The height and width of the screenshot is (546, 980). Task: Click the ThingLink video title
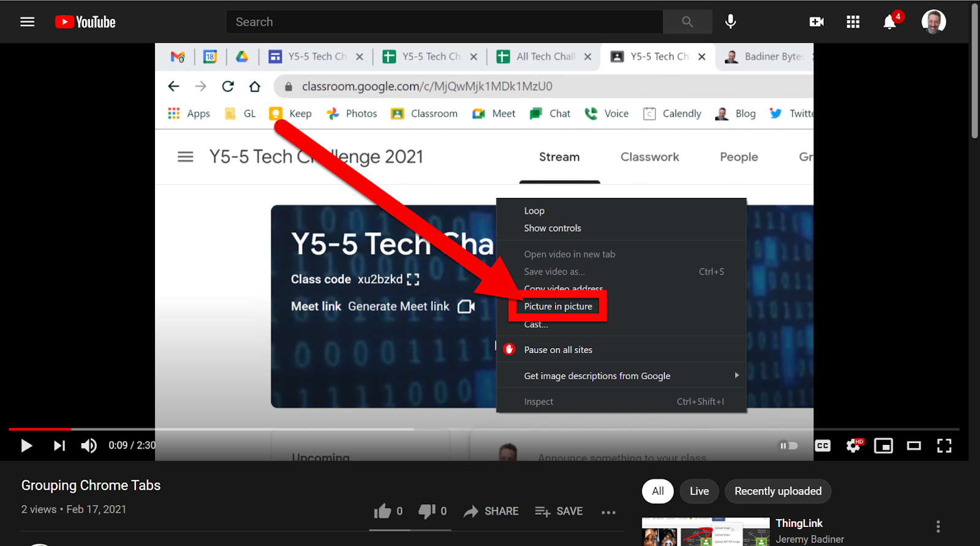(799, 523)
